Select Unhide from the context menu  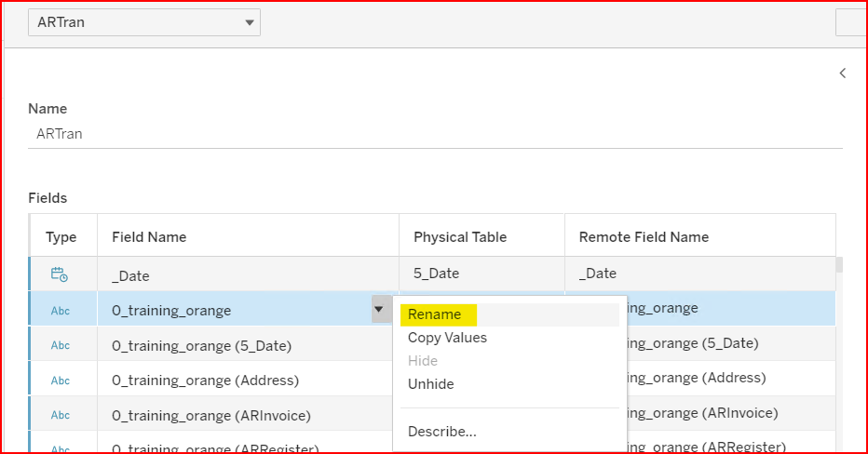430,384
